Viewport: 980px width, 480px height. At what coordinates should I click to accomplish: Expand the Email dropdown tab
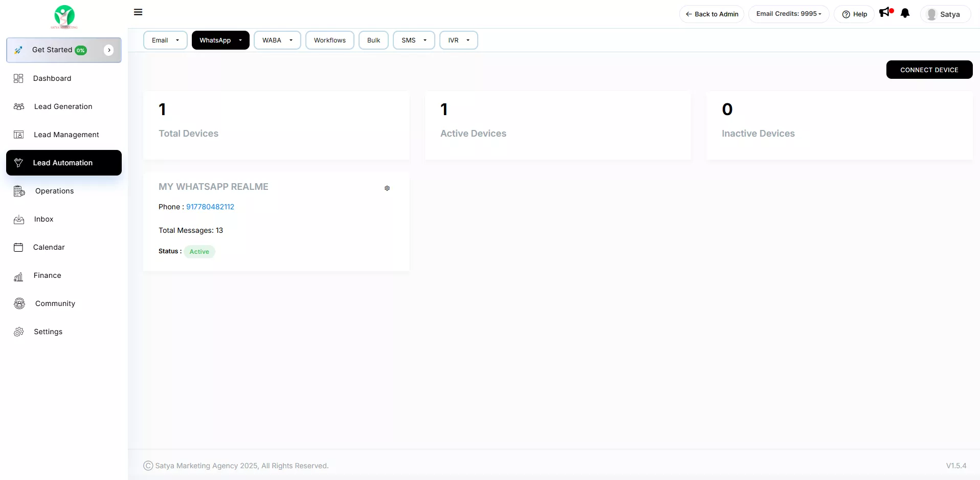coord(165,40)
